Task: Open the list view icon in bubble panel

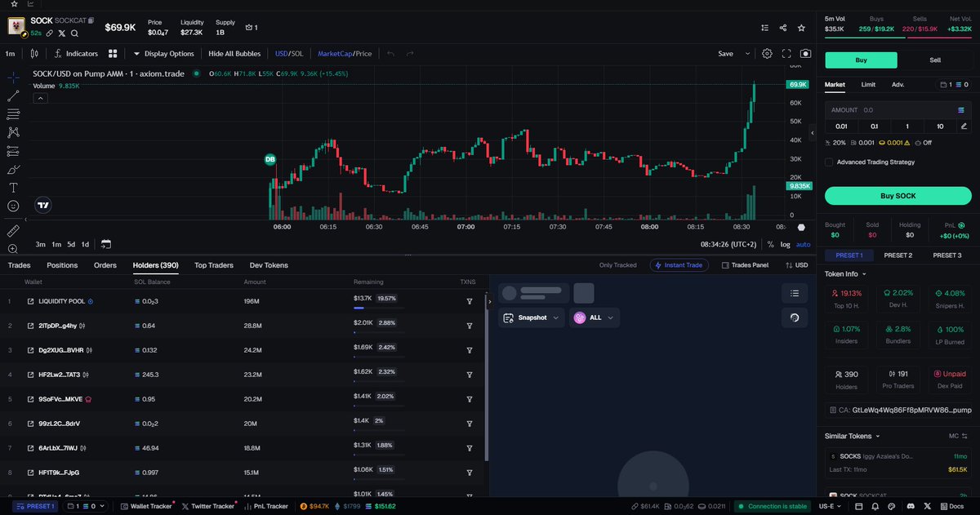Action: [x=795, y=292]
